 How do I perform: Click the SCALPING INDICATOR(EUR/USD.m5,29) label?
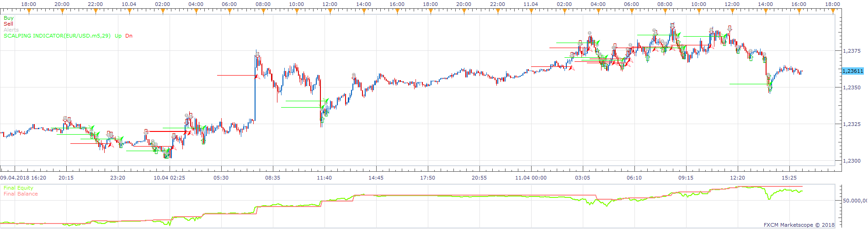click(57, 36)
